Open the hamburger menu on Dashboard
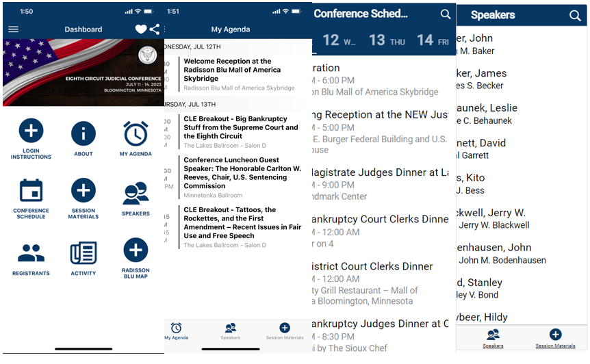The height and width of the screenshot is (364, 590). 13,29
